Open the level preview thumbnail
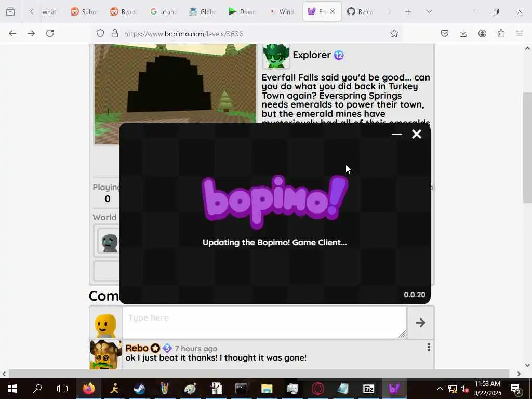Viewport: 532px width, 399px height. pyautogui.click(x=175, y=83)
